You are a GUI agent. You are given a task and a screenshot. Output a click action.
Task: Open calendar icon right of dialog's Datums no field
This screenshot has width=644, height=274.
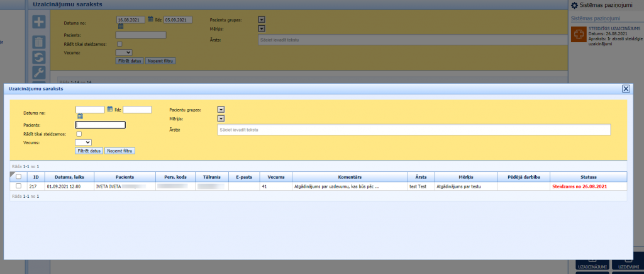point(110,109)
